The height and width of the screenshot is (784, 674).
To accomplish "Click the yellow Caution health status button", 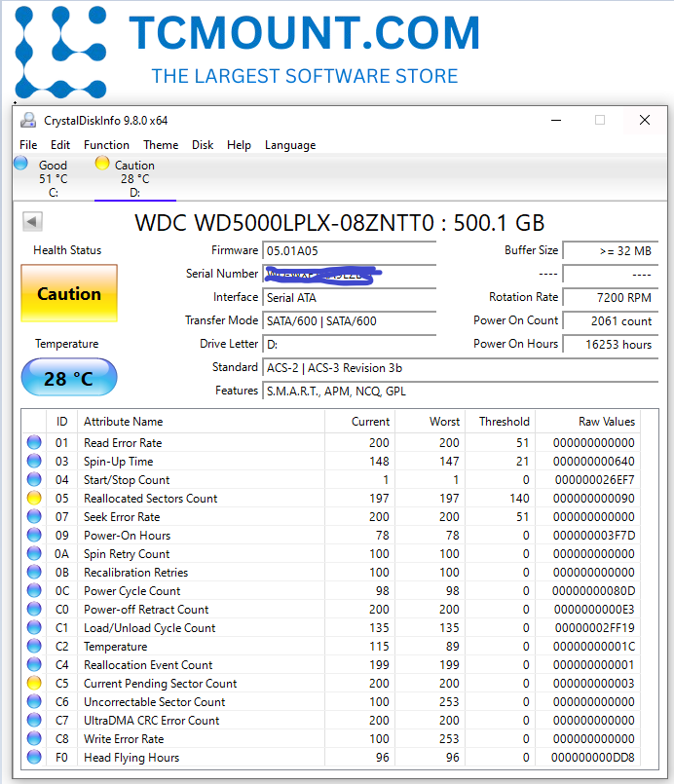I will 68,294.
